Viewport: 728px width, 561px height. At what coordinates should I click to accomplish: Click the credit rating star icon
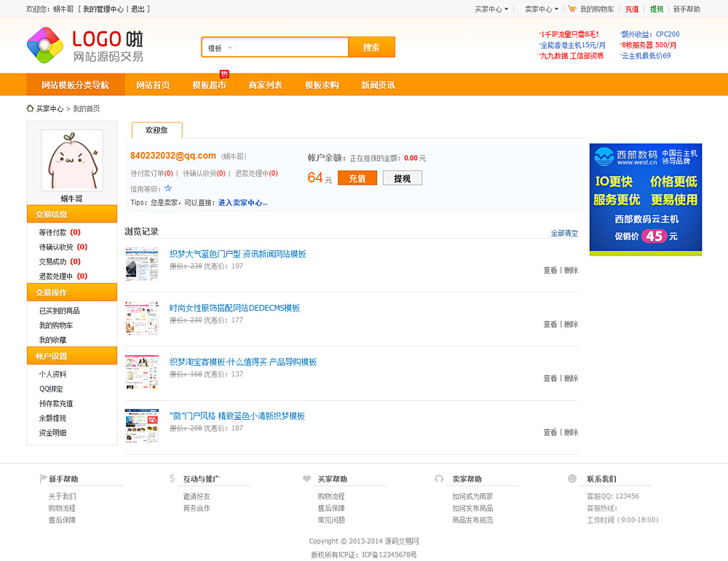point(168,188)
